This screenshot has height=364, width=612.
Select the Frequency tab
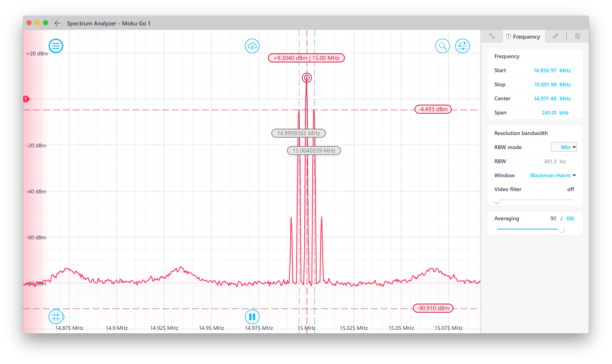pyautogui.click(x=523, y=37)
